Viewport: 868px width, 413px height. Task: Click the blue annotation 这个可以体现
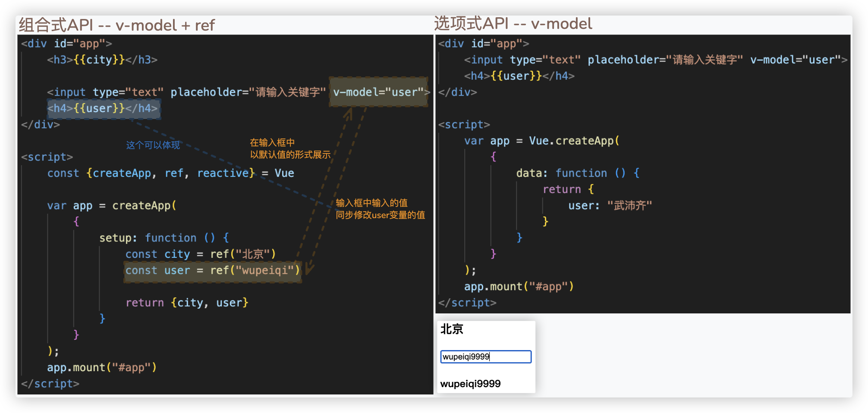pyautogui.click(x=153, y=145)
